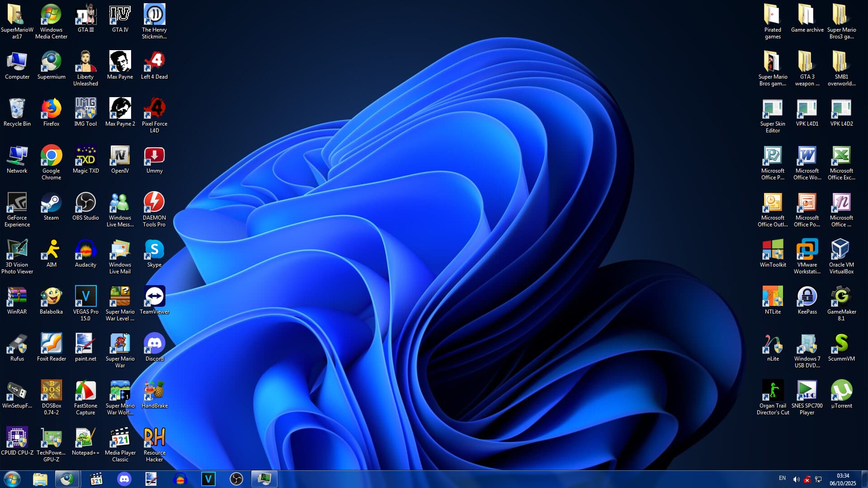This screenshot has width=868, height=488.
Task: Open the Pirated games folder
Action: (x=773, y=22)
